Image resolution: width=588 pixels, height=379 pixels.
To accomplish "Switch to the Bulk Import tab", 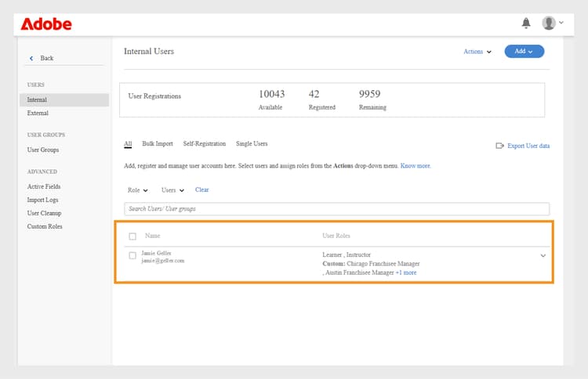I will pyautogui.click(x=158, y=144).
